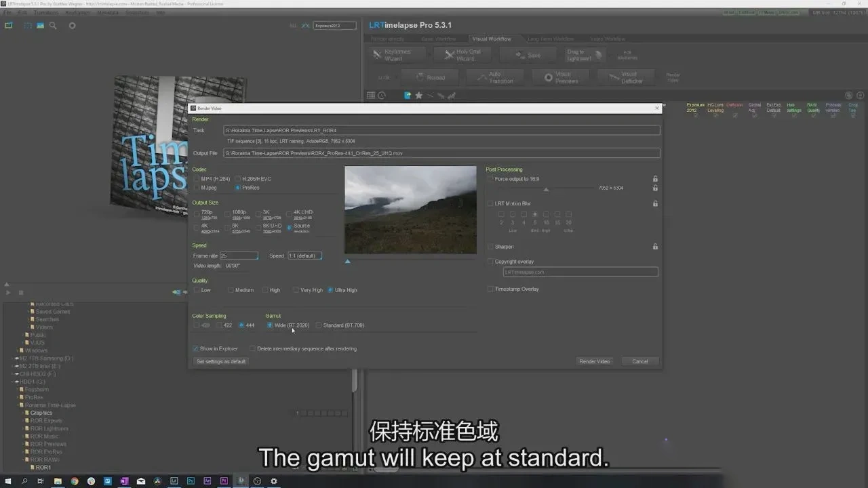Enable Delete intermediary sequence after rendering
This screenshot has height=488, width=868.
coord(303,348)
